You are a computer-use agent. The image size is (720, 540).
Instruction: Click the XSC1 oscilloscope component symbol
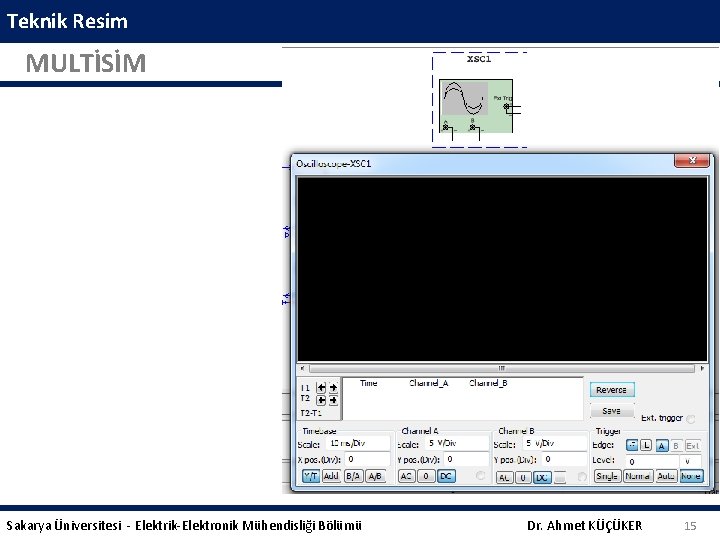(x=476, y=106)
